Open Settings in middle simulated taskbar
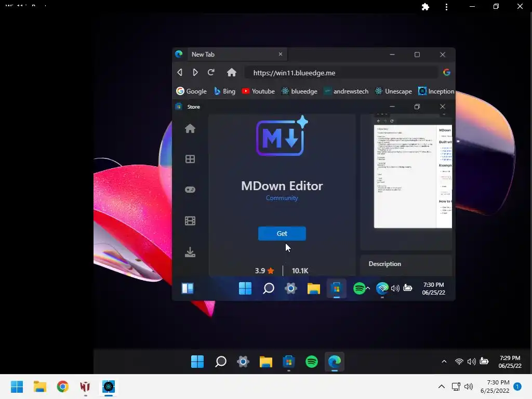 click(243, 362)
